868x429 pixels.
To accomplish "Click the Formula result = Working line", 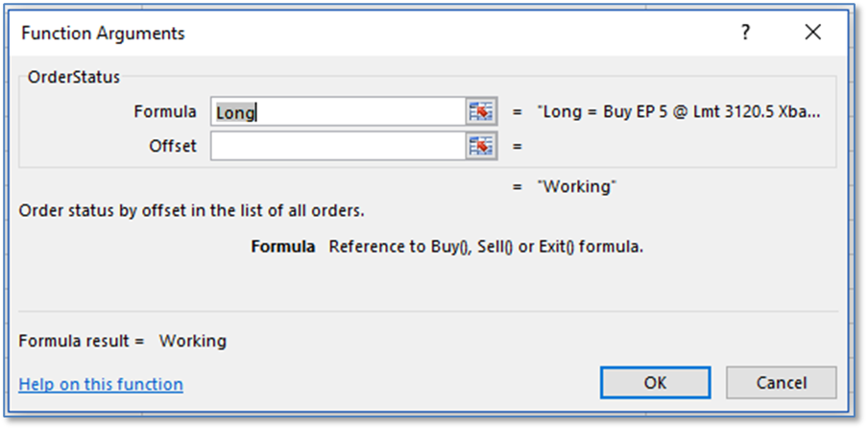I will point(123,341).
